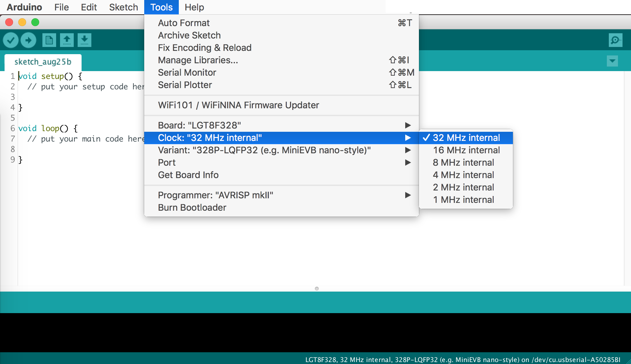The width and height of the screenshot is (631, 364).
Task: Click Burn Bootloader
Action: coord(192,207)
